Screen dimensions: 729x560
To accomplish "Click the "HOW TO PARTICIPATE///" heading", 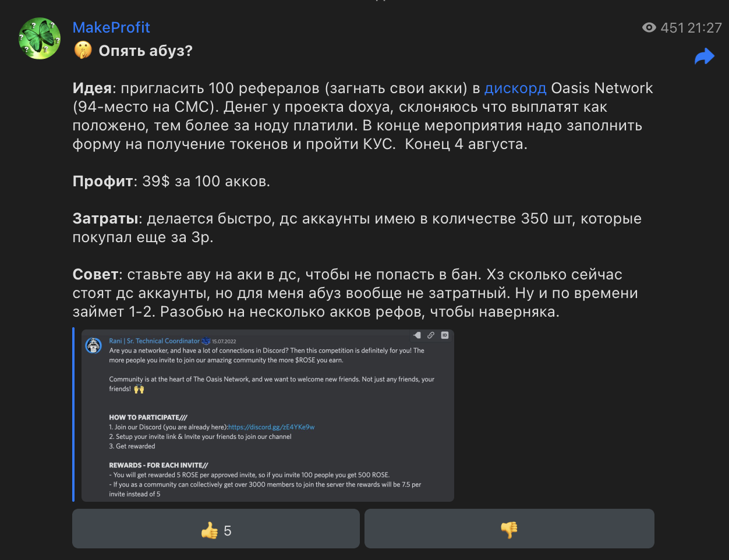I will 148,417.
